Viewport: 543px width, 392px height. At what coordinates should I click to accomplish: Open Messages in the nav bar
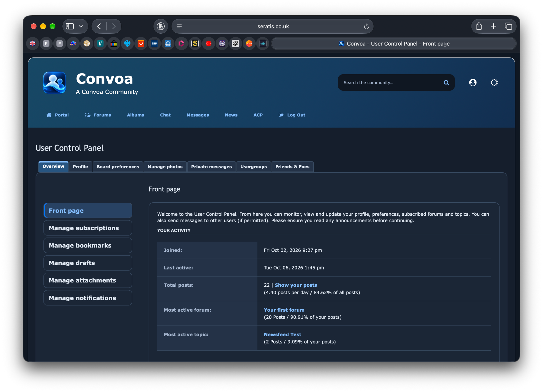tap(198, 115)
